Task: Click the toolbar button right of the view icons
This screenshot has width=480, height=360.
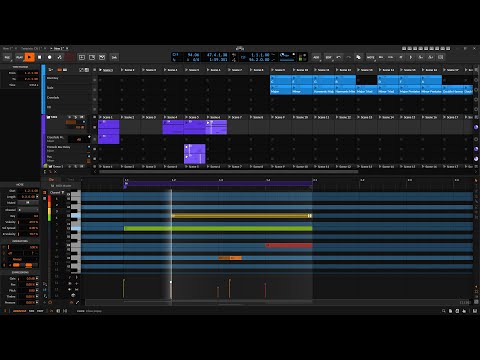Action: click(x=114, y=57)
